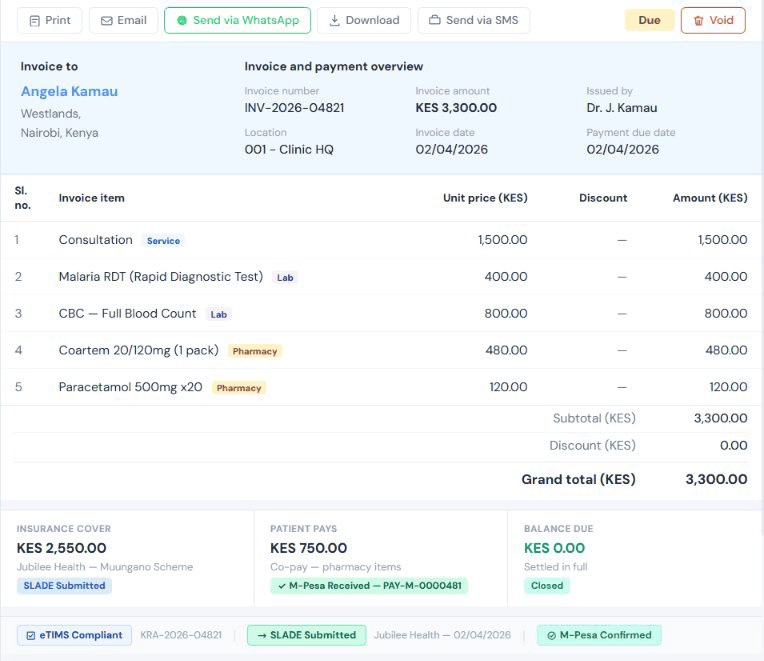764x661 pixels.
Task: Click the Closed status badge
Action: pyautogui.click(x=547, y=585)
